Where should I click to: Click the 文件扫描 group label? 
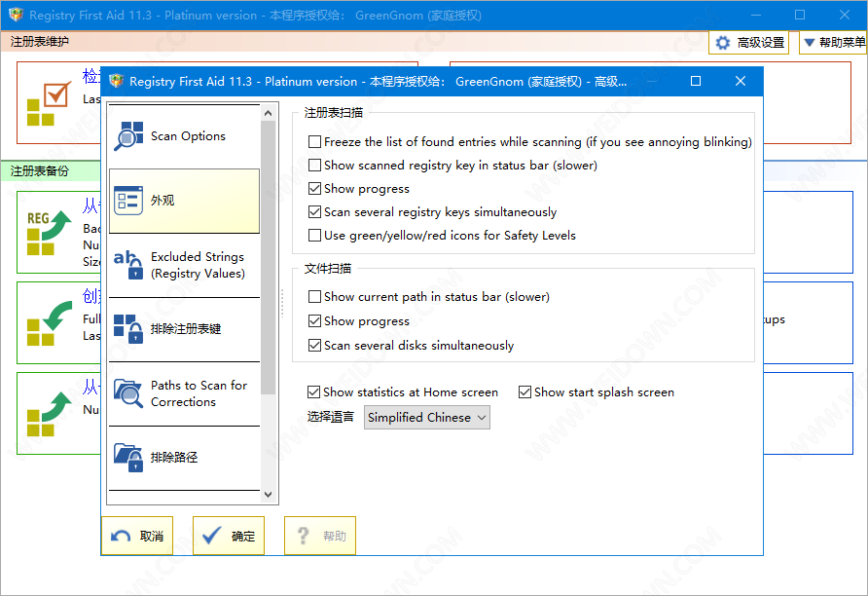point(327,269)
